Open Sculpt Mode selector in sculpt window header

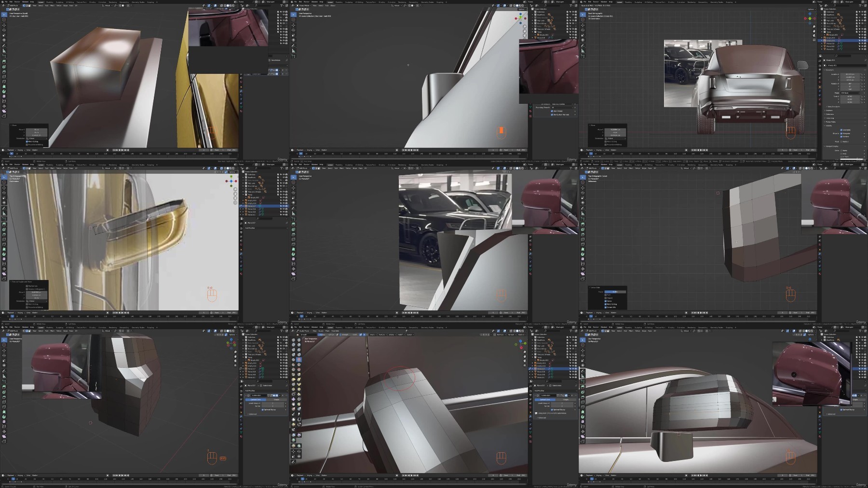click(x=304, y=331)
